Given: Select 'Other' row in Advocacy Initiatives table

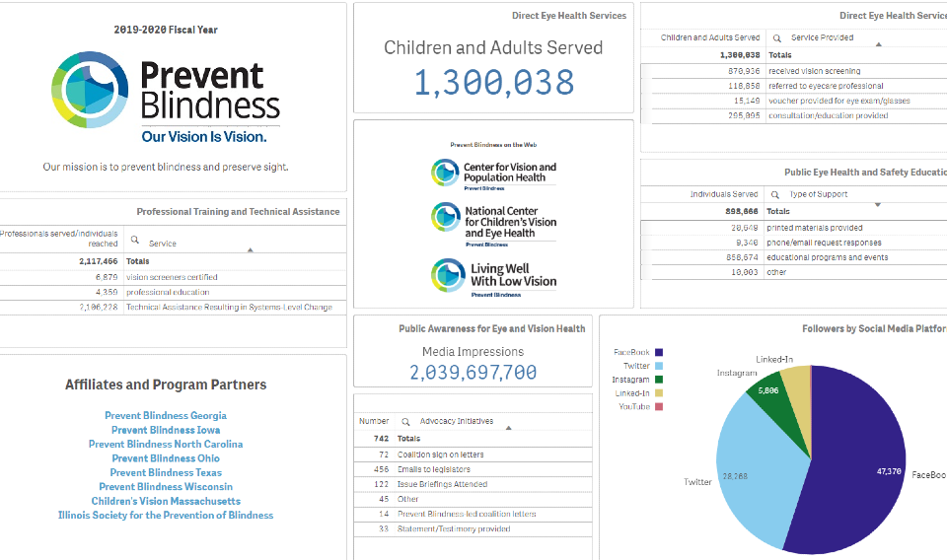Looking at the screenshot, I should click(x=473, y=499).
